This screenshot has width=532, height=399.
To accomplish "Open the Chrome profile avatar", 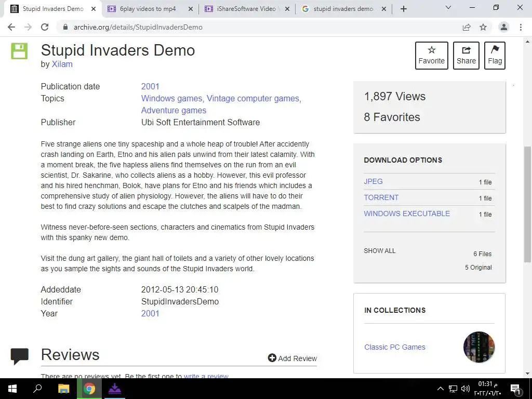I will point(504,27).
